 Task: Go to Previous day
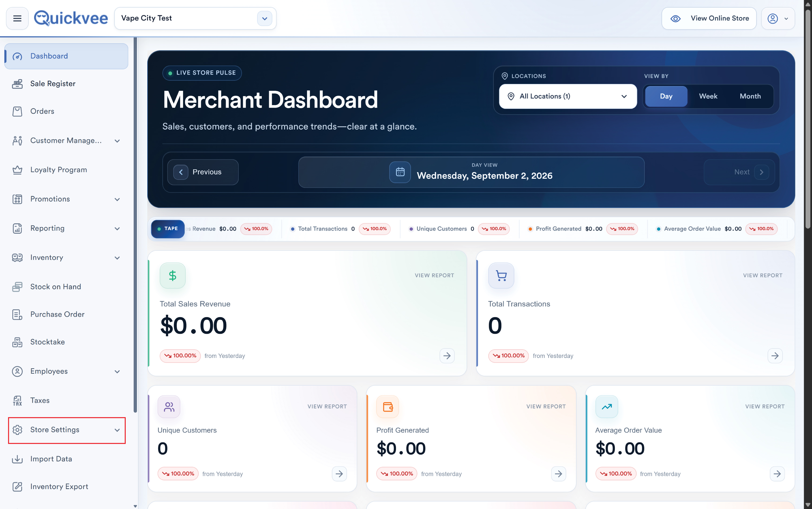[x=203, y=172]
